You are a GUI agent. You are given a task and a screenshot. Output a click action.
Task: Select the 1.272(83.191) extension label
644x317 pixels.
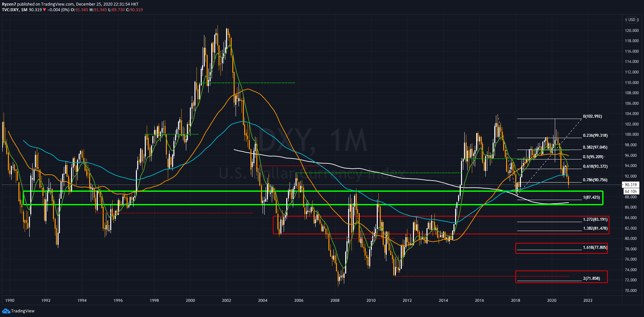click(595, 219)
